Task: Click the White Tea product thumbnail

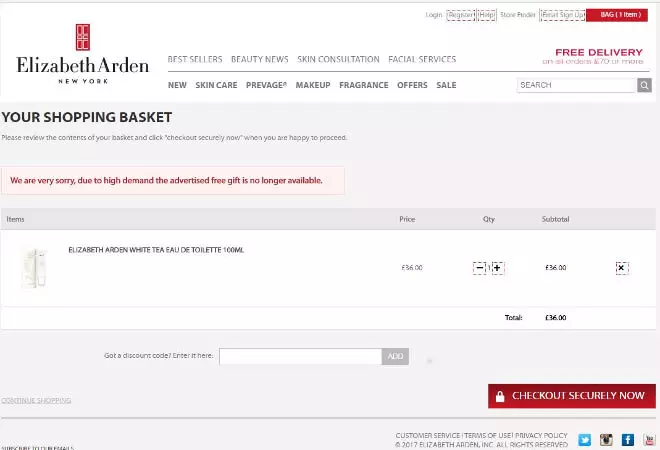Action: point(34,268)
